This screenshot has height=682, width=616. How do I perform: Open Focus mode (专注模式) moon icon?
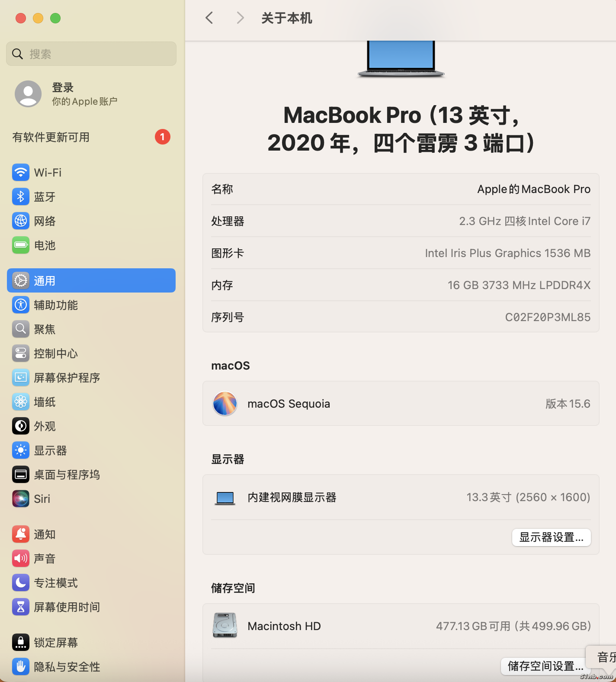click(x=21, y=582)
